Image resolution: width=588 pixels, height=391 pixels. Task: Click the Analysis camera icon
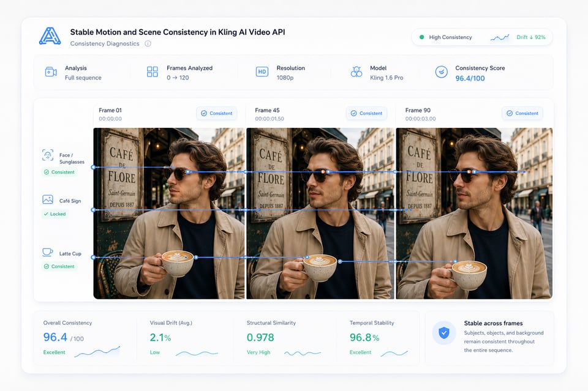tap(51, 72)
